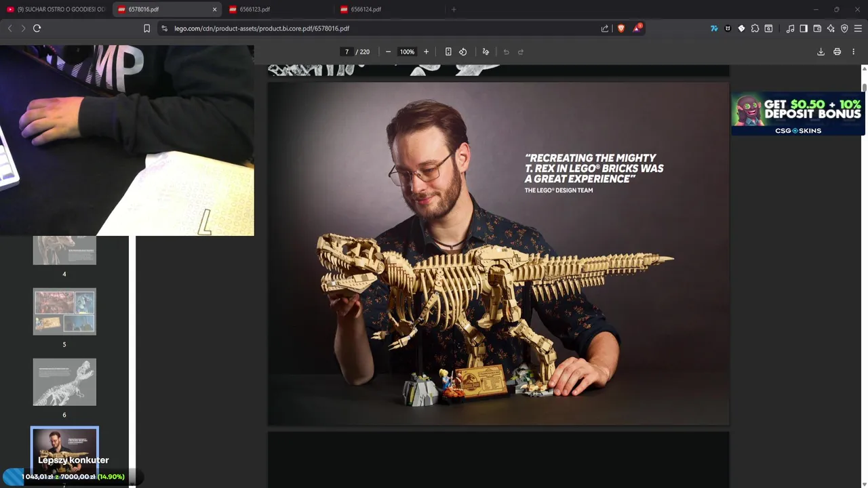
Task: Open Brave VPN shield icon
Action: (844, 28)
